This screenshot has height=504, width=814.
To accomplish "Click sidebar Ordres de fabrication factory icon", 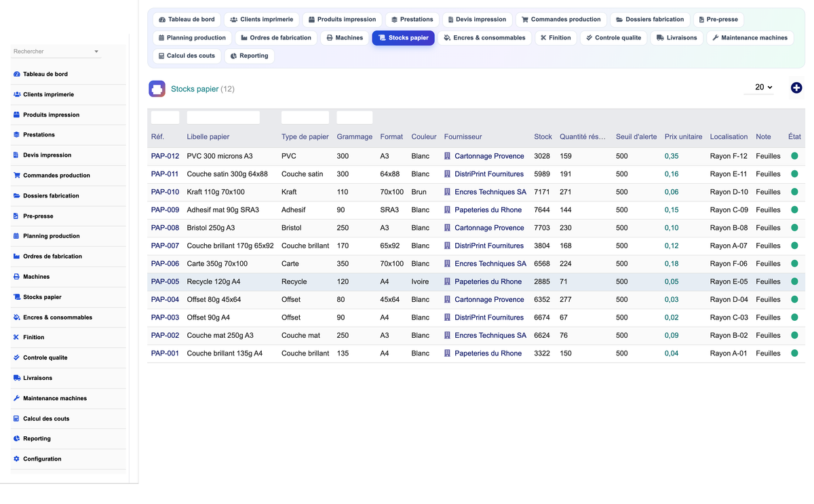I will 17,256.
